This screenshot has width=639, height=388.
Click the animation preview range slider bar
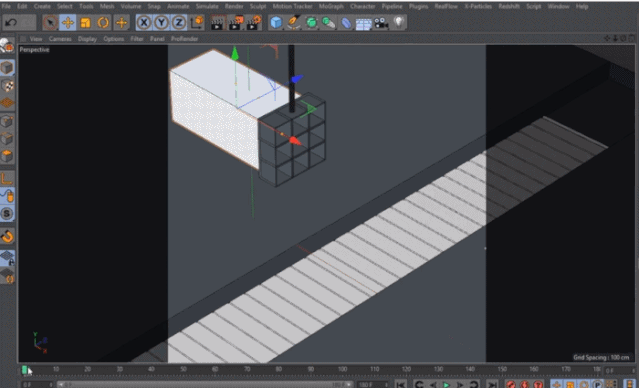[x=205, y=384]
